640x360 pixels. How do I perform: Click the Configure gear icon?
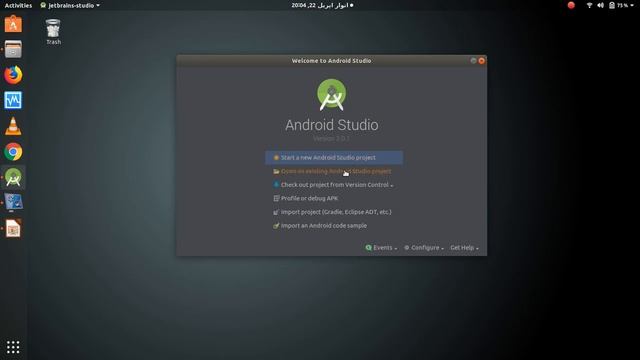pos(407,248)
